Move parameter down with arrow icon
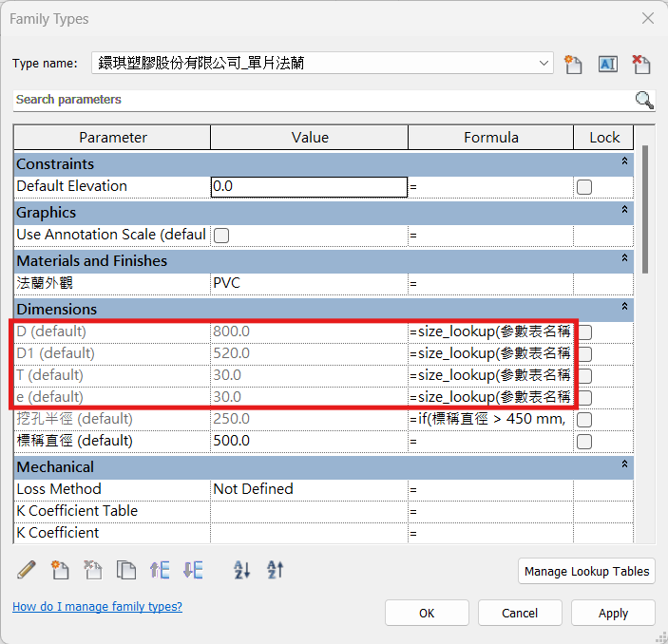This screenshot has height=644, width=668. 193,570
